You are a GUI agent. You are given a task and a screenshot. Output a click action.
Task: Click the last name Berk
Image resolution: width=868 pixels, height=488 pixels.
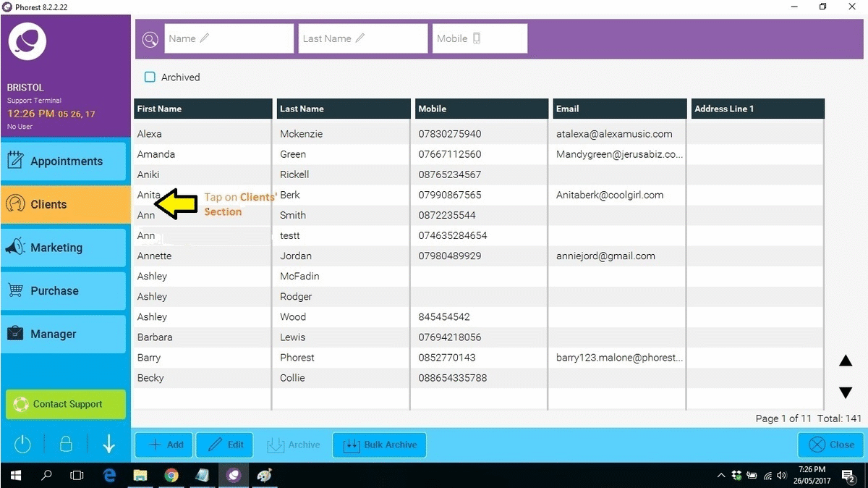tap(290, 195)
